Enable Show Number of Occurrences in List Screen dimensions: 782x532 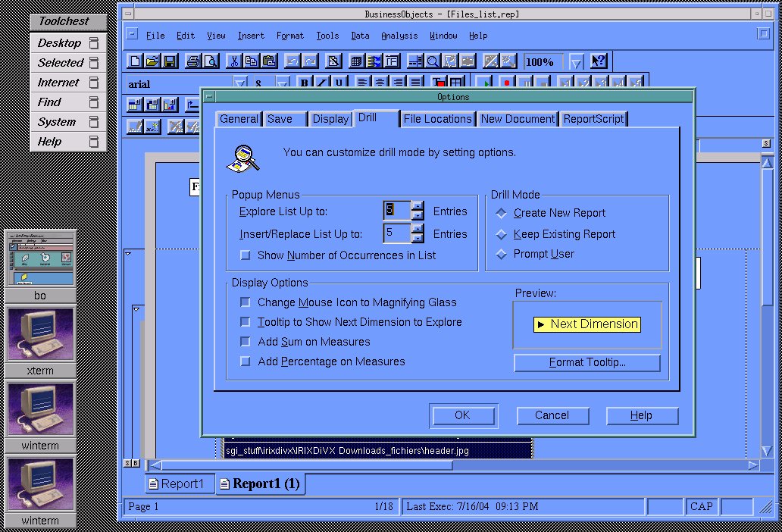[x=246, y=255]
